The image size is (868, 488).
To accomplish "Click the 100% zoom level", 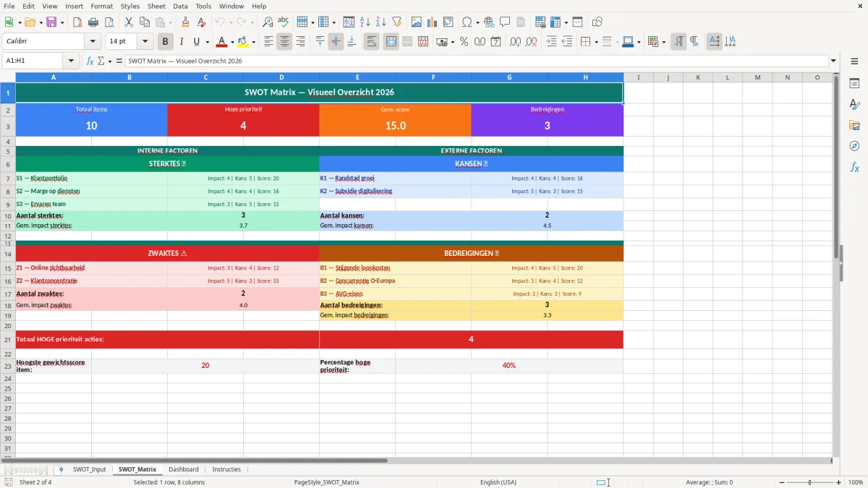I will (x=856, y=482).
